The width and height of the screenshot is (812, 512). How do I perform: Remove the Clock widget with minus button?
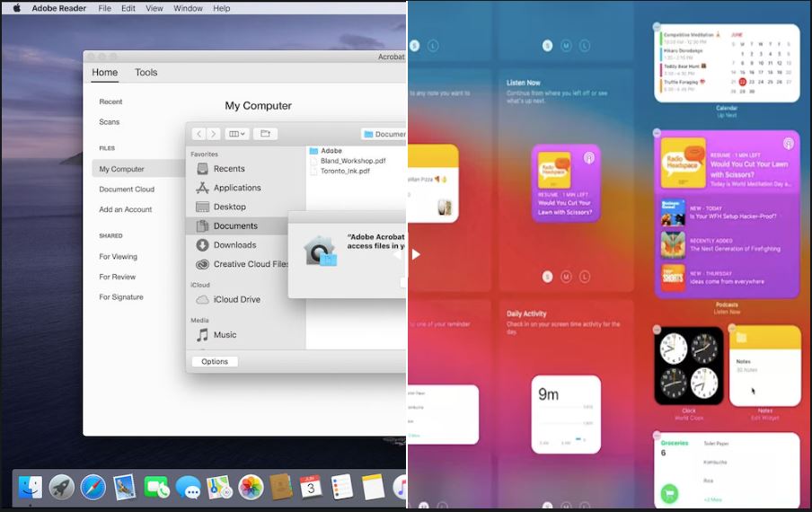point(657,330)
